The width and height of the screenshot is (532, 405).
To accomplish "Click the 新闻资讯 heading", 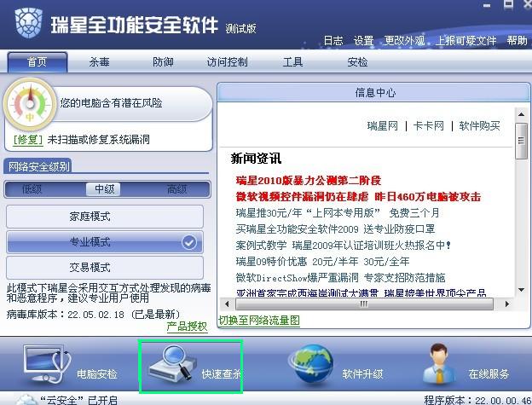I will (256, 159).
